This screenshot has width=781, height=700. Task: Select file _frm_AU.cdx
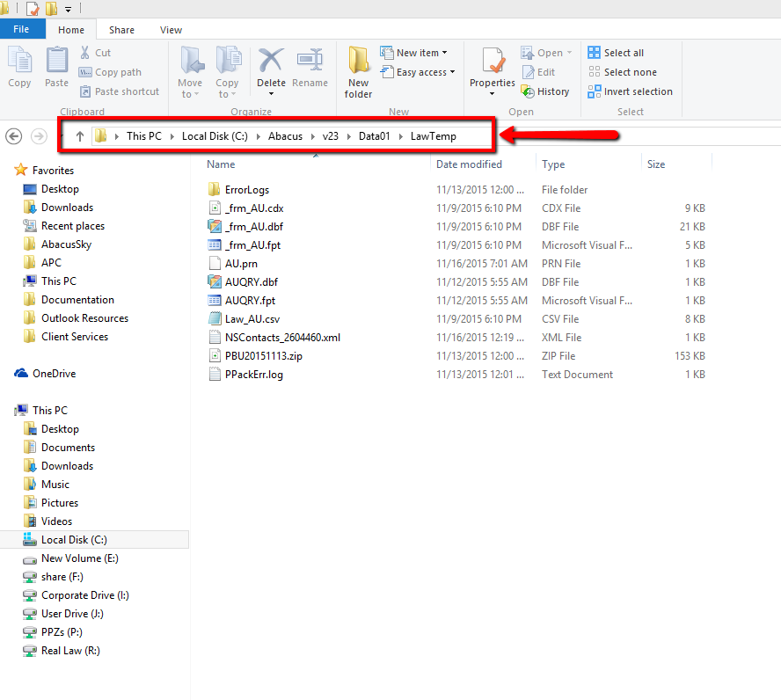pyautogui.click(x=254, y=208)
